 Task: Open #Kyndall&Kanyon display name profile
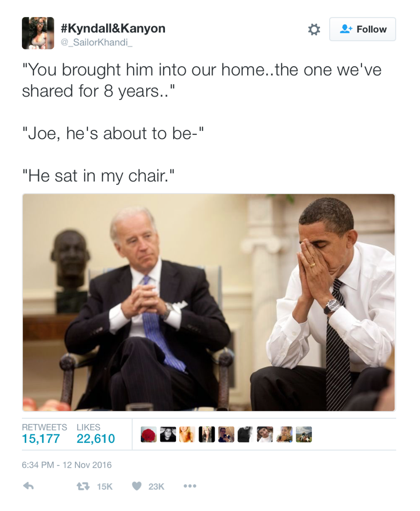tap(113, 28)
